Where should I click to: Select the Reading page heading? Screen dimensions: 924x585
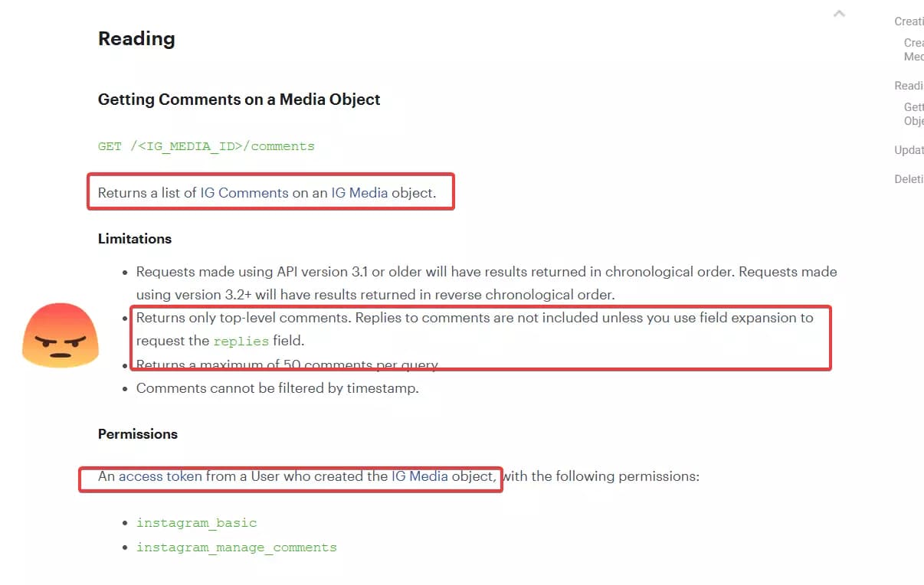pyautogui.click(x=136, y=38)
